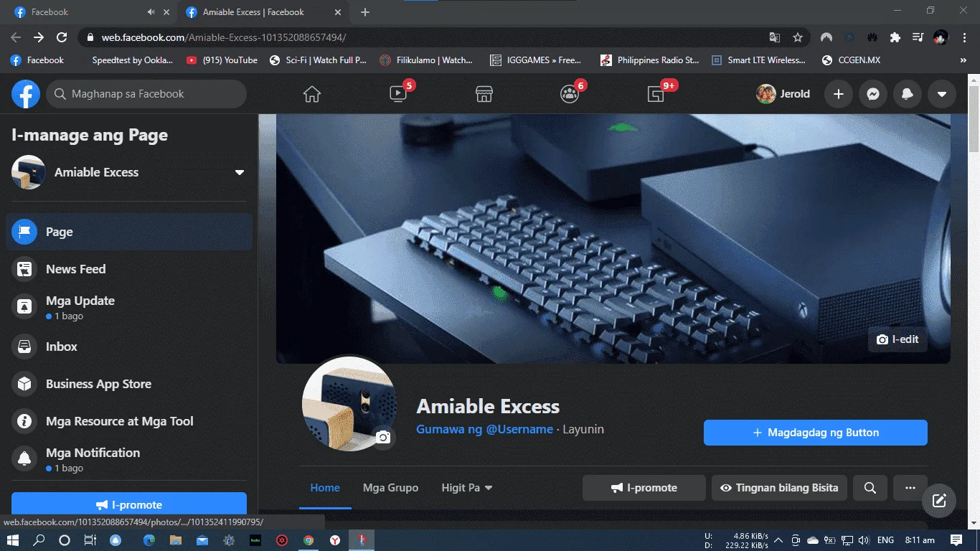
Task: Open Windows taskbar search magnifier
Action: tap(39, 540)
